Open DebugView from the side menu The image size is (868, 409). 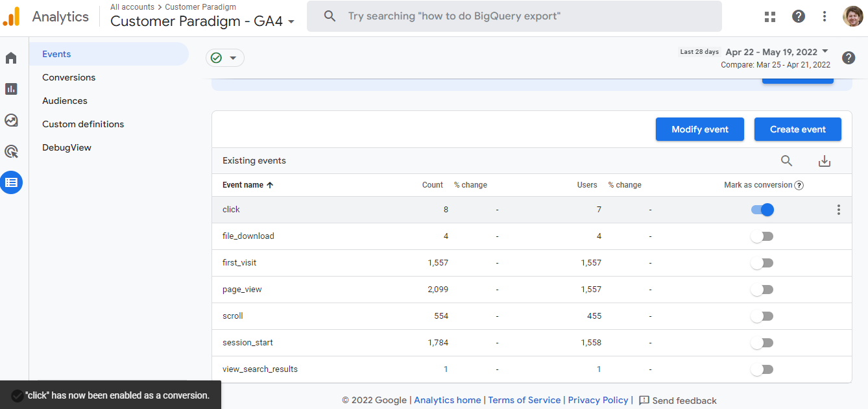pos(67,147)
